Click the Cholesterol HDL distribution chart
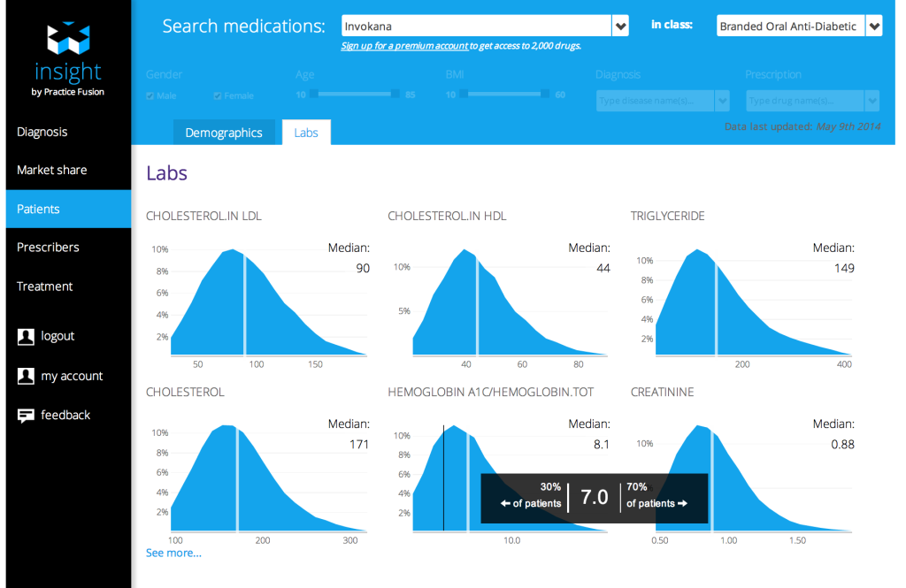The height and width of the screenshot is (588, 906). coord(510,302)
